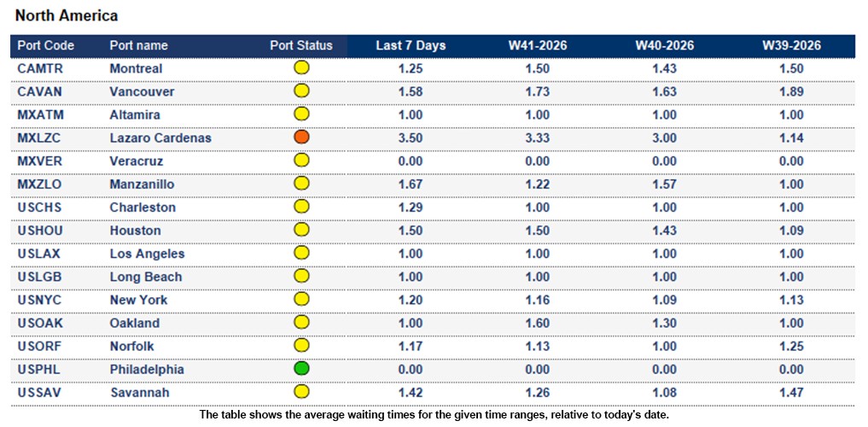Click the Vancouver port name
The height and width of the screenshot is (427, 868).
click(142, 92)
